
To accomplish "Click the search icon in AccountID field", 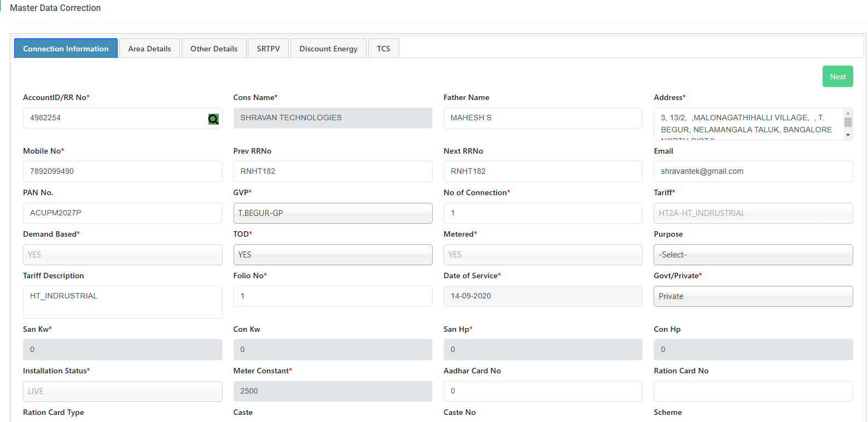I will tap(213, 119).
